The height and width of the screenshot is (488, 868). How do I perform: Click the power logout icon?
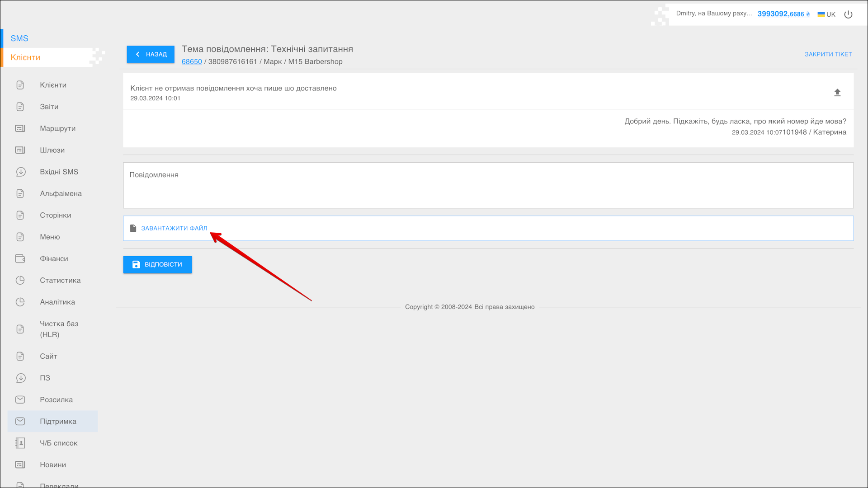(x=848, y=14)
